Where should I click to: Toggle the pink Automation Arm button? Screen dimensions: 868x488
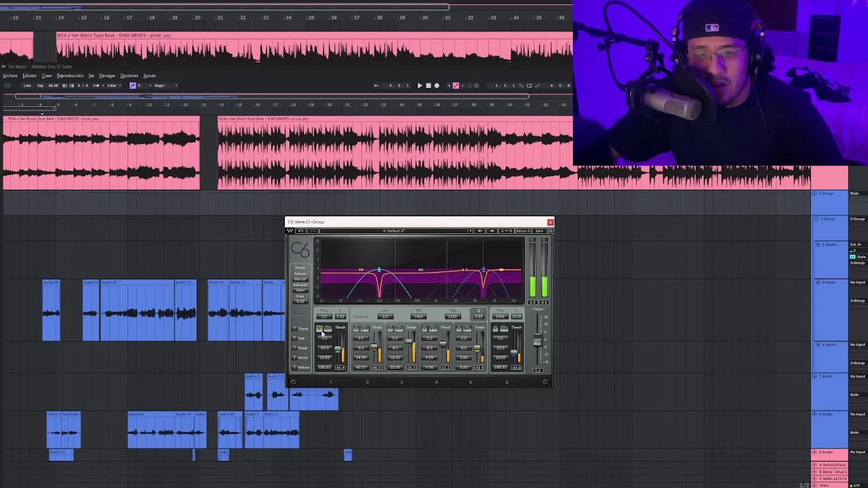[x=456, y=85]
